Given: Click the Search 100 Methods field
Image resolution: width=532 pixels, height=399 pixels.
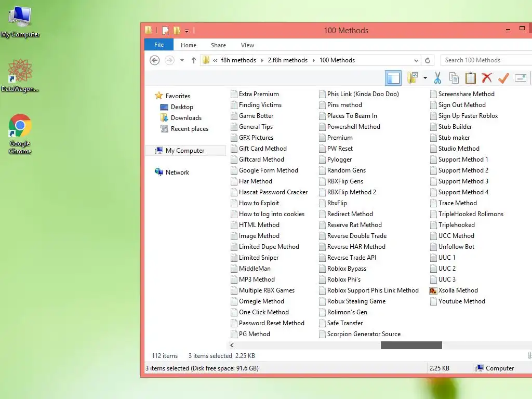Looking at the screenshot, I should pos(486,60).
